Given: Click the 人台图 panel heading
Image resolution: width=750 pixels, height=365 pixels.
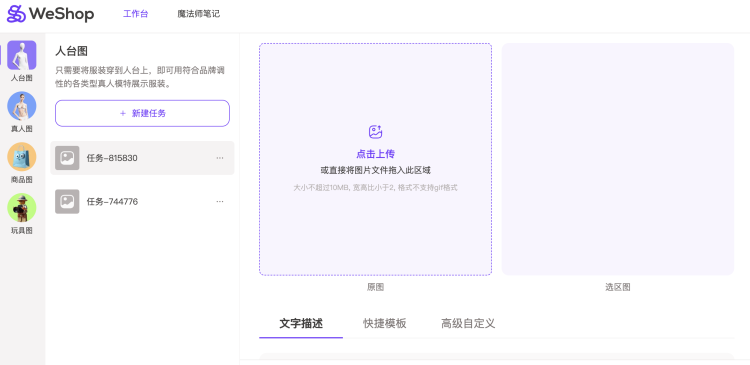Looking at the screenshot, I should point(71,51).
